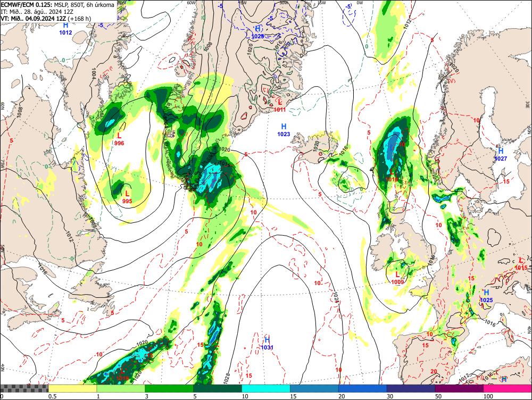Click the dark navy 30–50 mm legend swatch
Screen dimensions: 532x400
click(x=411, y=388)
